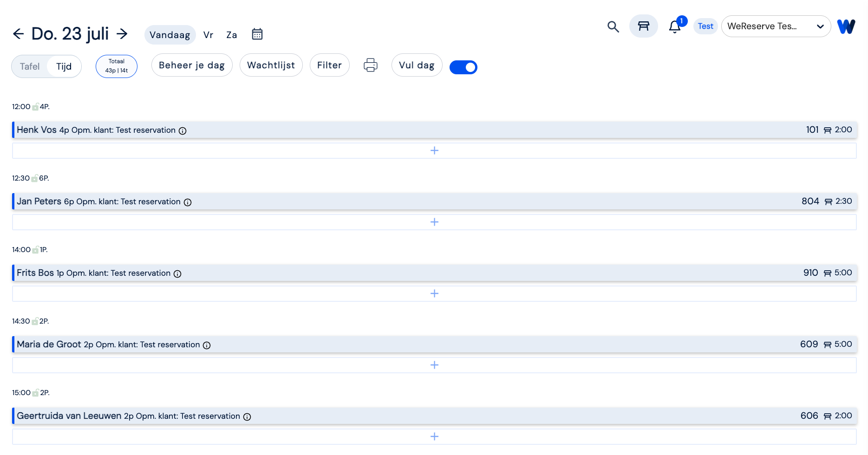
Task: Add reservation under Henk Vos with plus
Action: click(x=434, y=150)
